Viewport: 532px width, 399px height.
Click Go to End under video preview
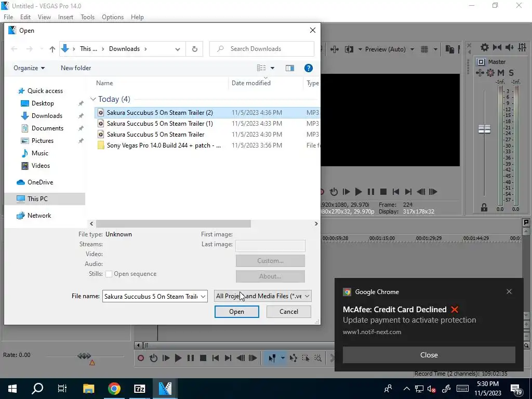click(408, 192)
